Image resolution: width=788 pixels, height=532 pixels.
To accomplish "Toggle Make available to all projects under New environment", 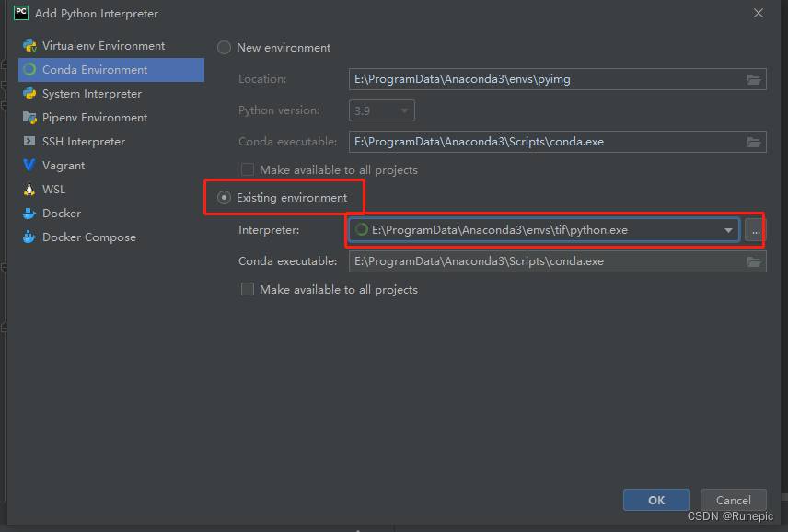I will click(x=248, y=169).
